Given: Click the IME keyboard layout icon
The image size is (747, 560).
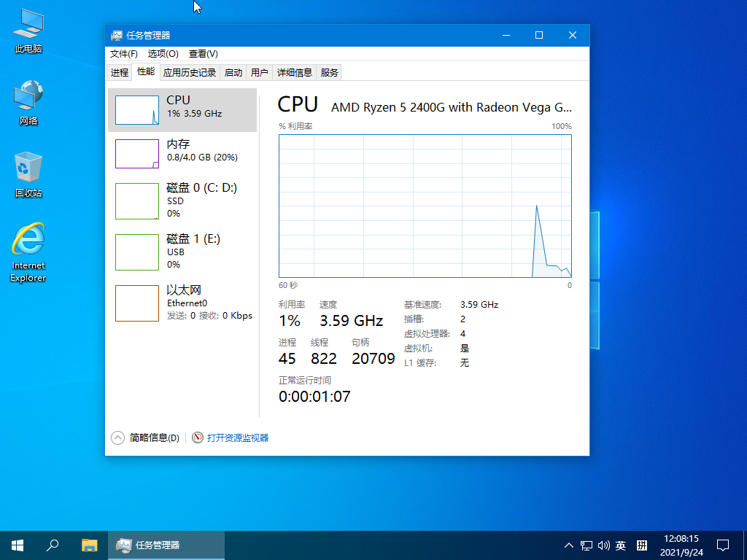Looking at the screenshot, I should pos(642,545).
